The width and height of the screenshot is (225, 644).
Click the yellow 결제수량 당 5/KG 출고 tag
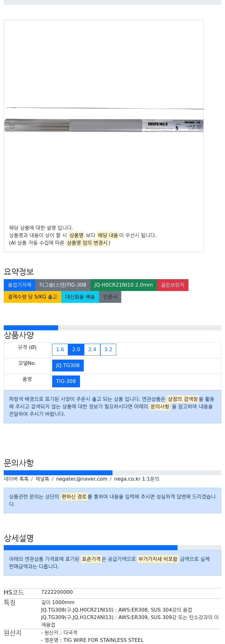pos(32,297)
